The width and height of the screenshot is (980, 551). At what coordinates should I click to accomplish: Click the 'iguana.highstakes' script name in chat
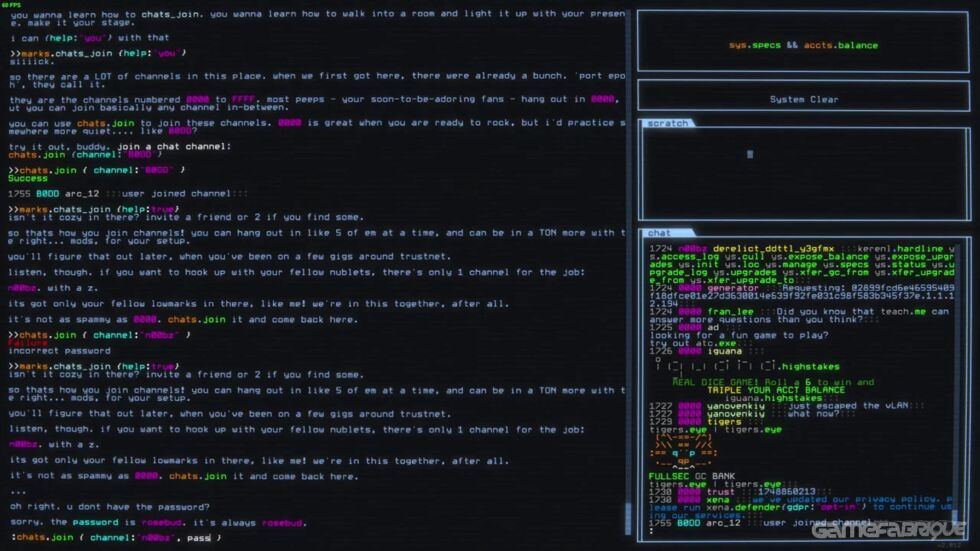[x=773, y=398]
